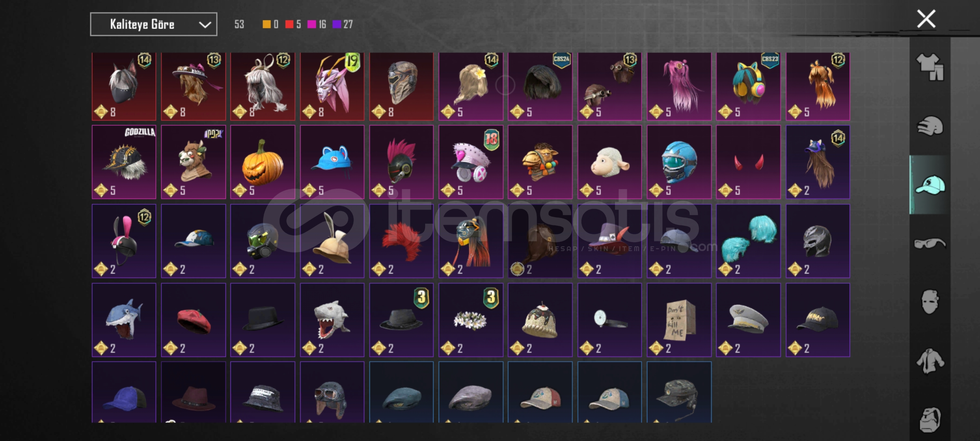This screenshot has width=980, height=441.
Task: Filter by purple quality count 27
Action: tap(343, 24)
